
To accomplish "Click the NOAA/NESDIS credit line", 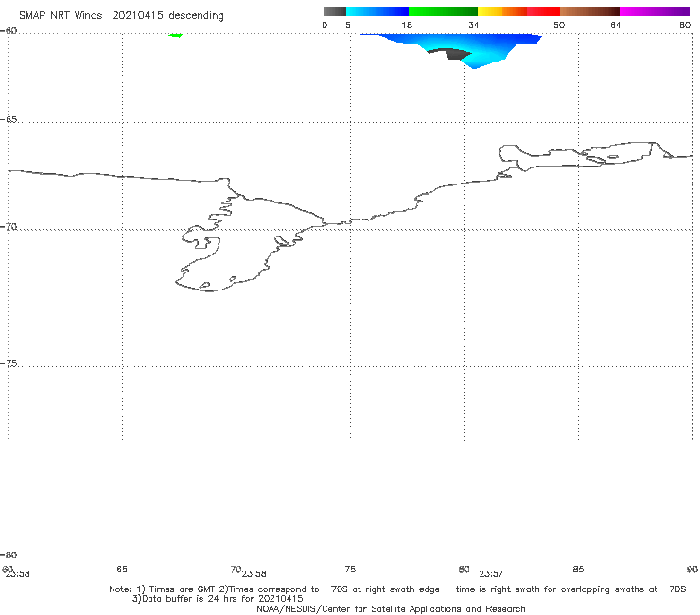I will [391, 609].
